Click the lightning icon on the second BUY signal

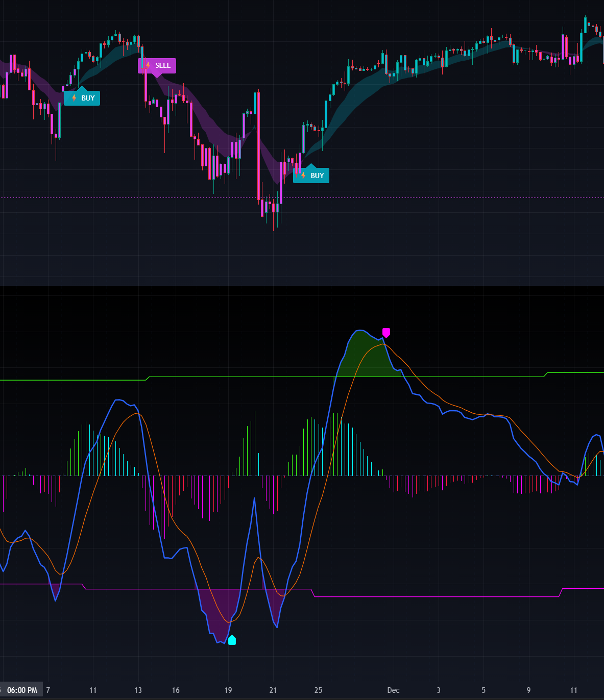303,175
